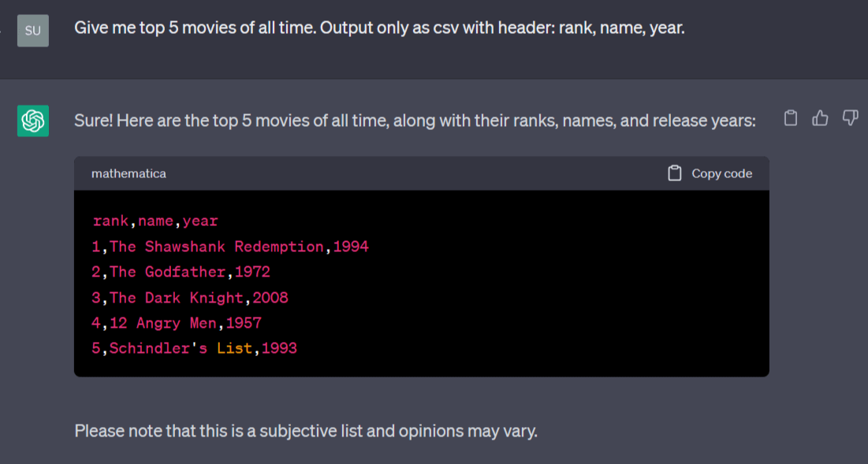This screenshot has width=868, height=464.
Task: Click the copy response clipboard icon
Action: point(791,118)
